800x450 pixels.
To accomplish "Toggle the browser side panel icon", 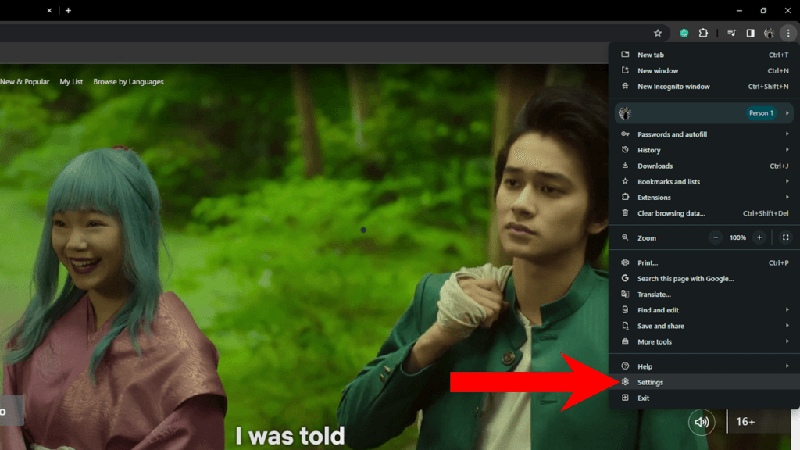I will pos(749,33).
